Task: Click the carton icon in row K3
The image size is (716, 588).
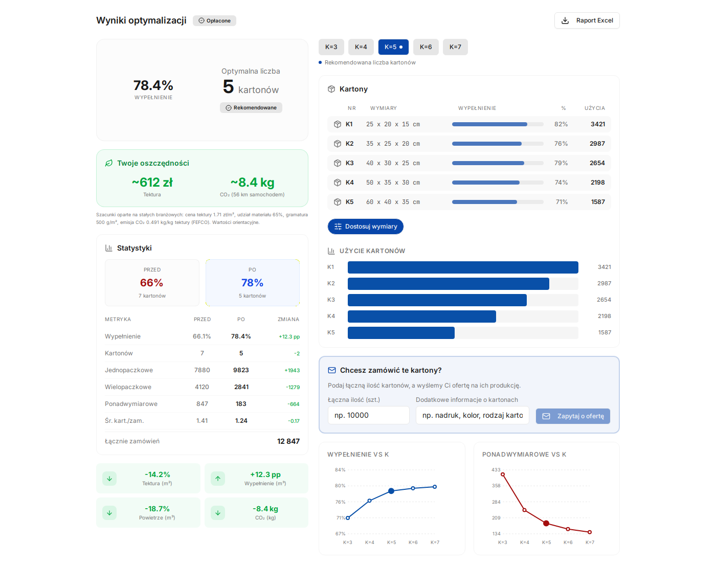Action: [x=338, y=163]
